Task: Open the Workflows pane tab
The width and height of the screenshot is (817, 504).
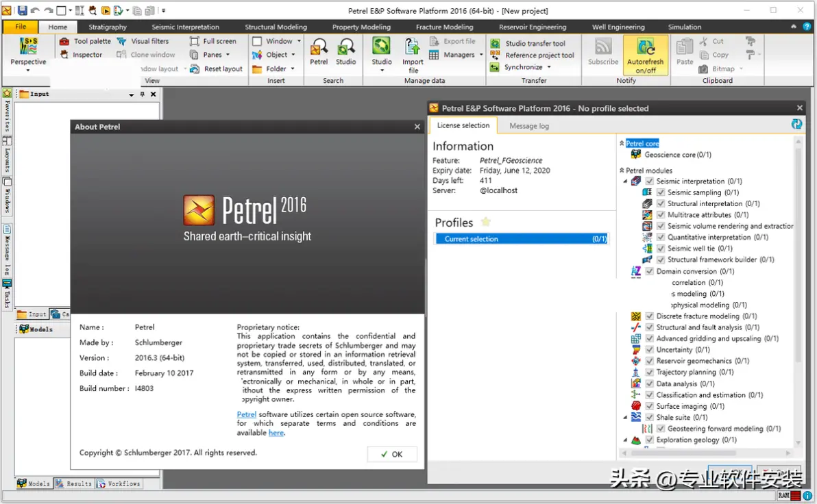Action: coord(119,483)
